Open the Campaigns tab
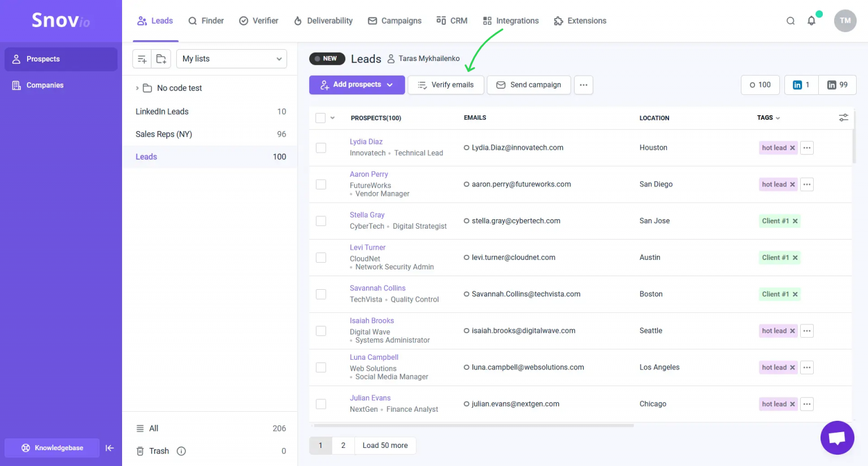868x466 pixels. tap(394, 21)
